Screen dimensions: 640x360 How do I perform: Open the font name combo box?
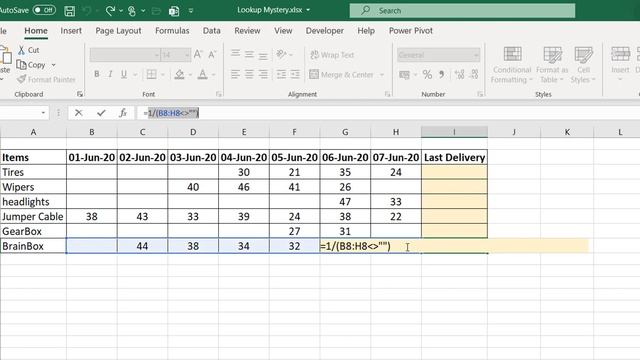click(125, 55)
